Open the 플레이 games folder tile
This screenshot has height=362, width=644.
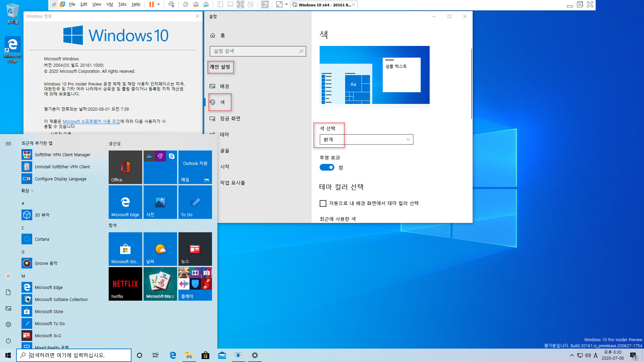[195, 284]
